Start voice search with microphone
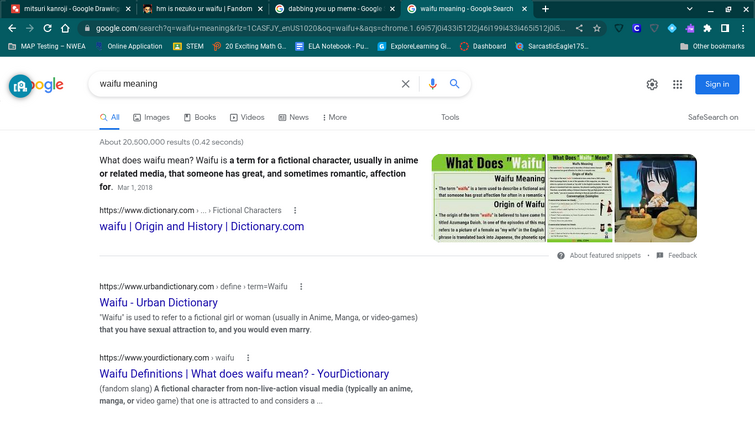The height and width of the screenshot is (424, 755). click(432, 84)
